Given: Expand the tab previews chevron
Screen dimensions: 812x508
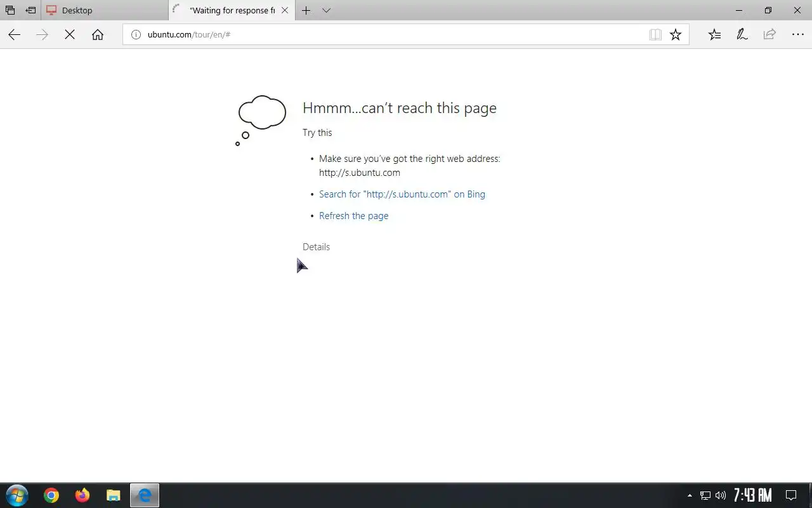Looking at the screenshot, I should coord(326,10).
